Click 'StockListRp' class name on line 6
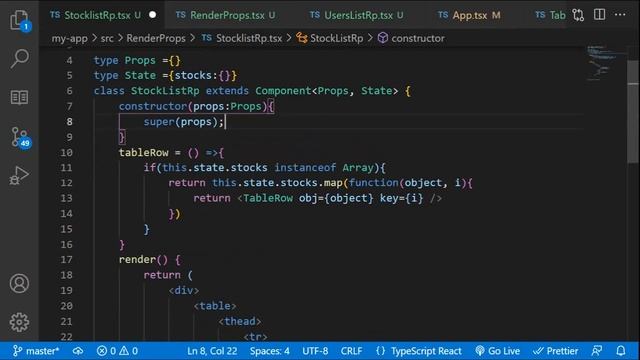This screenshot has width=640, height=360. point(165,91)
